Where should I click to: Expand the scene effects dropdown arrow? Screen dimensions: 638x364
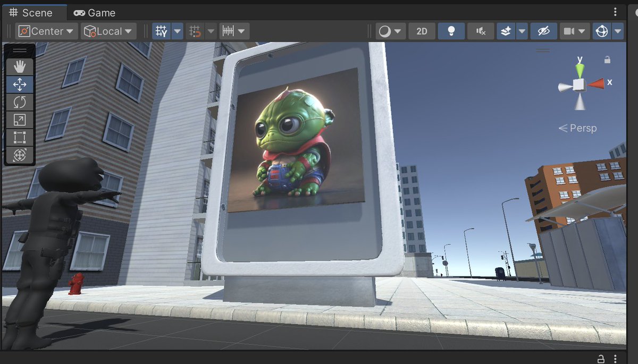pos(522,31)
